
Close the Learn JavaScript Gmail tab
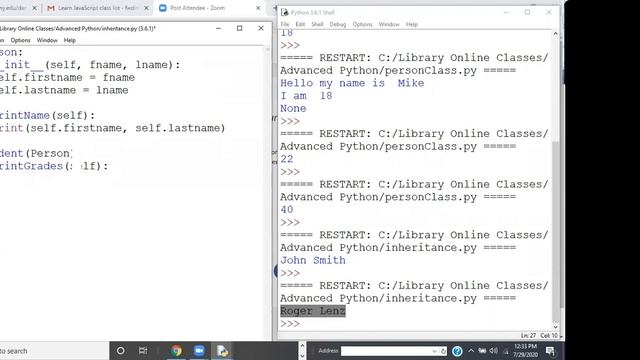pyautogui.click(x=146, y=8)
